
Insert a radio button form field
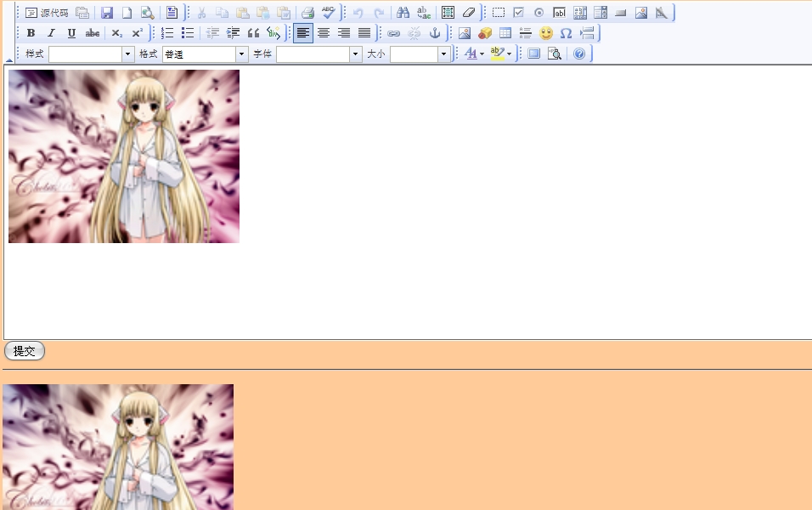(539, 13)
